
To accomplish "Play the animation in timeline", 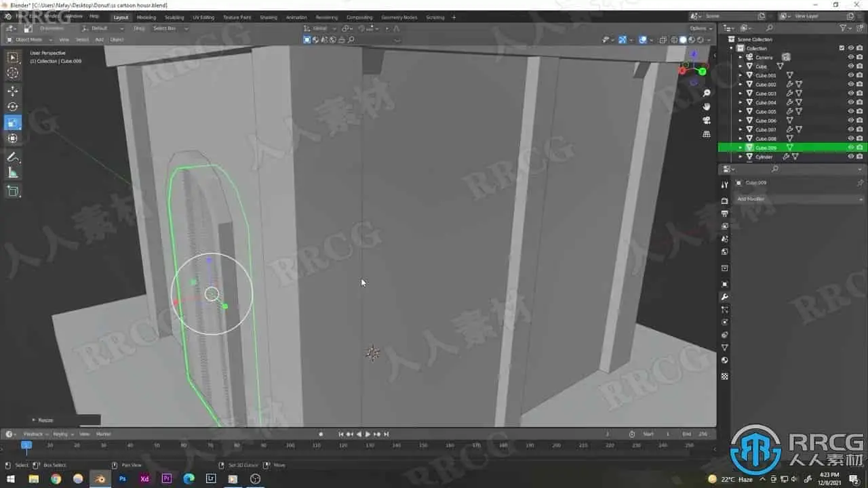I will [368, 434].
